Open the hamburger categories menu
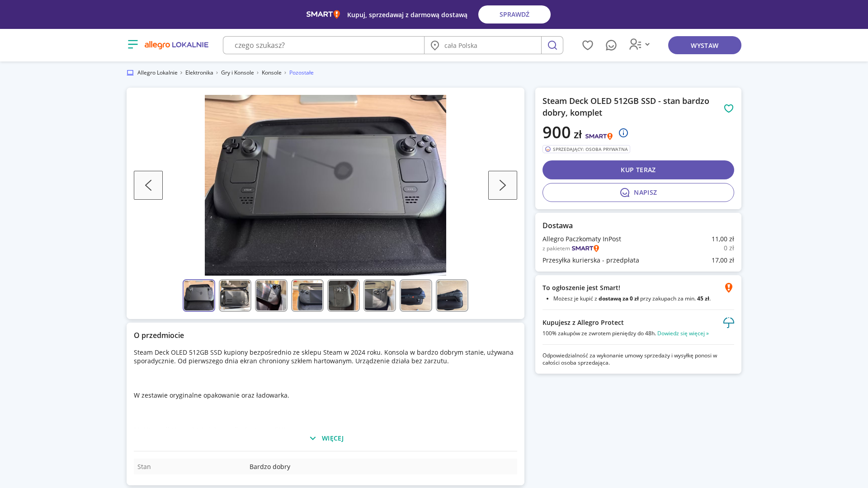The height and width of the screenshot is (488, 868). [x=132, y=44]
